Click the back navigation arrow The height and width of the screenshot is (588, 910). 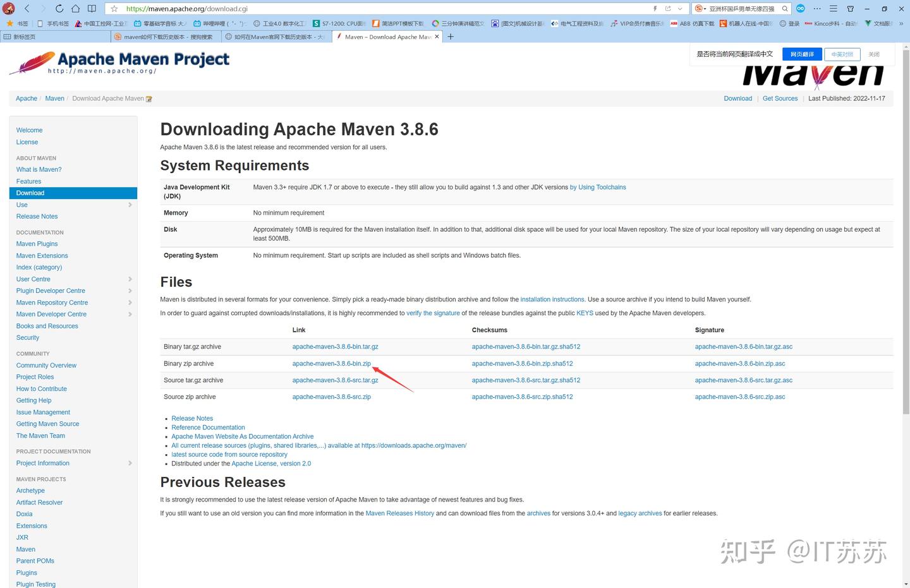[27, 8]
